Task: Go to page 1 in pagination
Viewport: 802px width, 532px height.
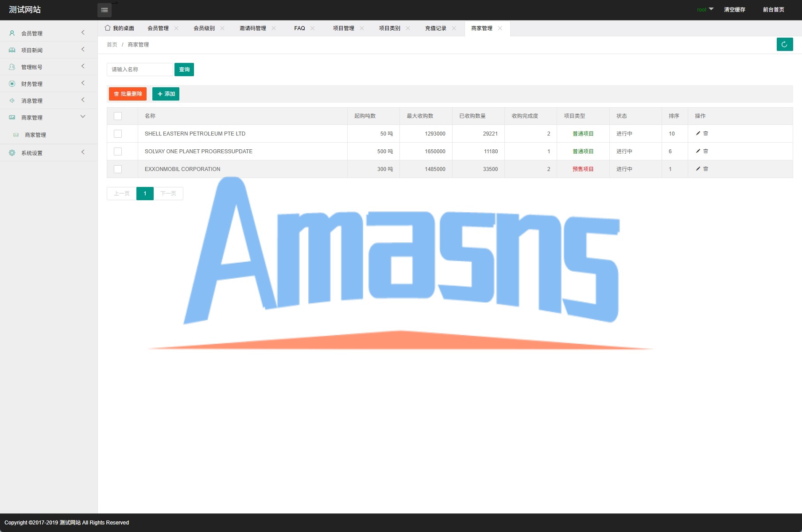Action: click(x=145, y=194)
